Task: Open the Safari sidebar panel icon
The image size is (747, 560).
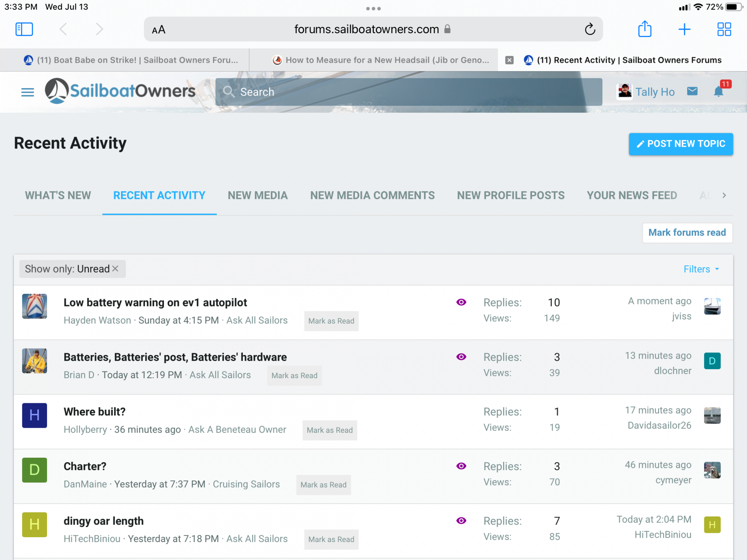Action: click(x=24, y=29)
